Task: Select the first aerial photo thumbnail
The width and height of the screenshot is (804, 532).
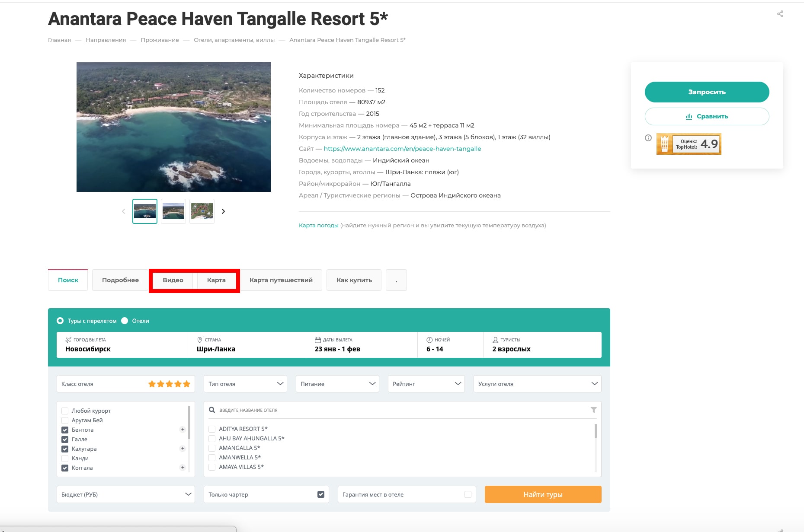Action: coord(145,211)
